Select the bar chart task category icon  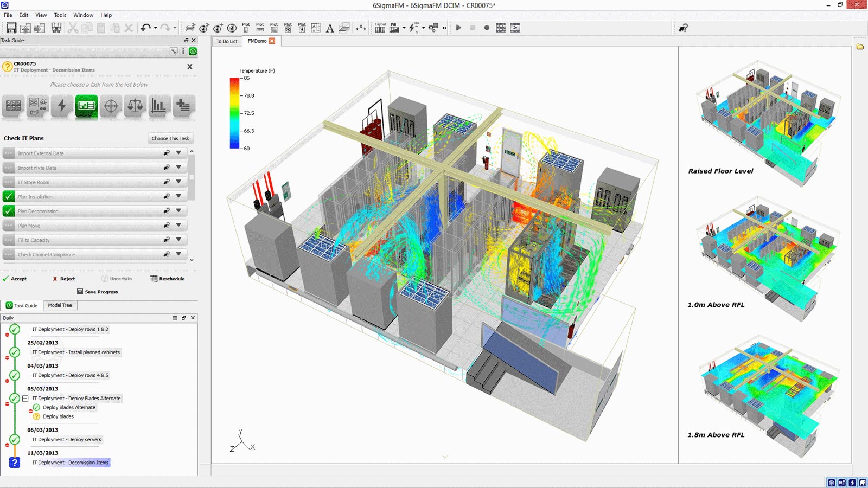pos(159,106)
